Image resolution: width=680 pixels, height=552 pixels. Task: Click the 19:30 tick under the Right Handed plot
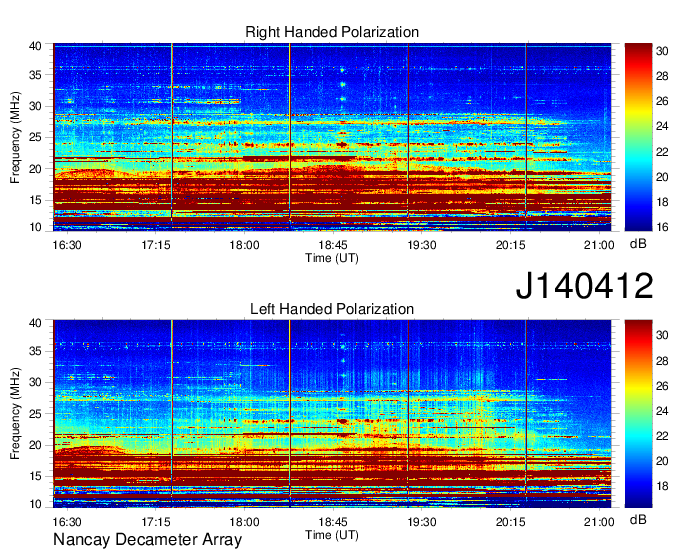(422, 245)
